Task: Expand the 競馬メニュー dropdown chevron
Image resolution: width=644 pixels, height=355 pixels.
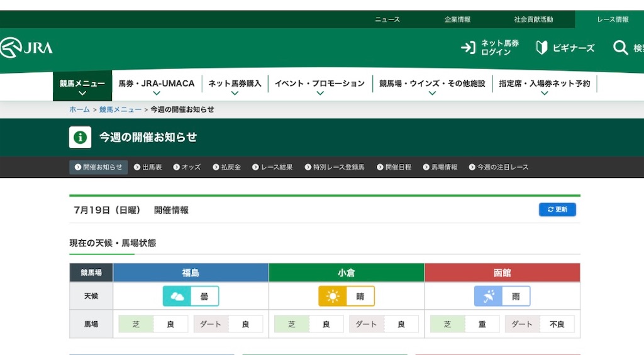Action: pyautogui.click(x=82, y=94)
